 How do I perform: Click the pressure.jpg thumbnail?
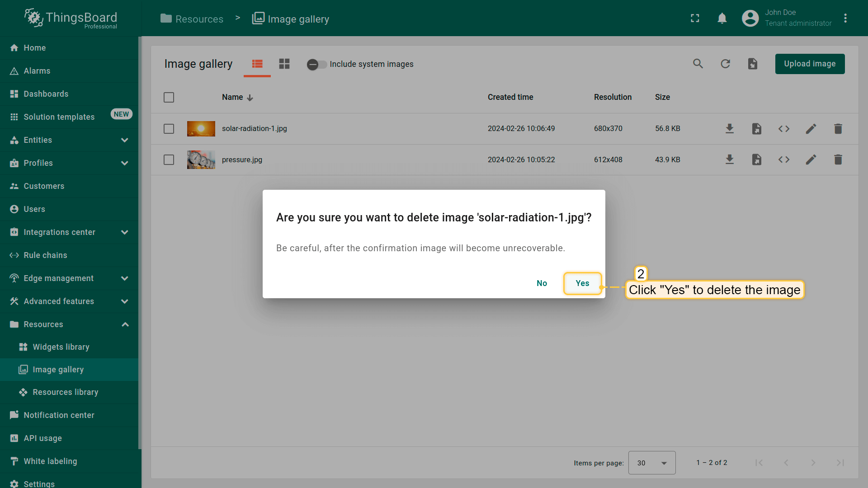[x=201, y=160]
